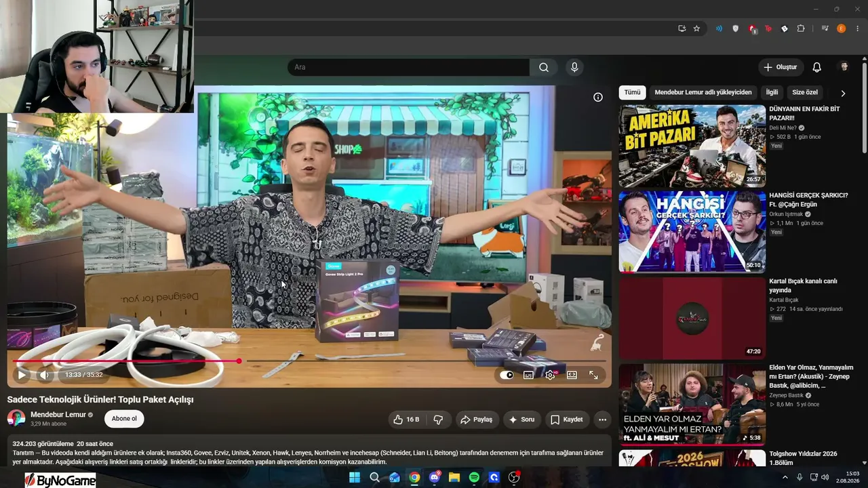The image size is (868, 488).
Task: Open Windows taskbar search
Action: [374, 477]
